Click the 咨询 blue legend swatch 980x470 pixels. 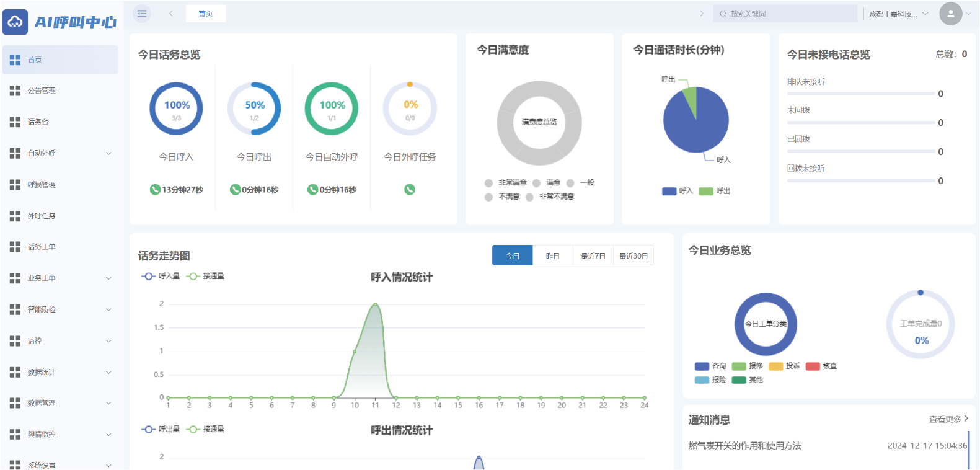[702, 366]
